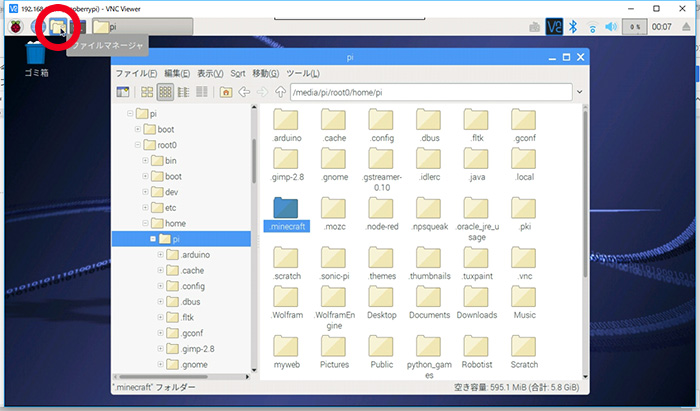Select the Documents folder
Viewport: 700px width, 411px height.
(x=429, y=300)
